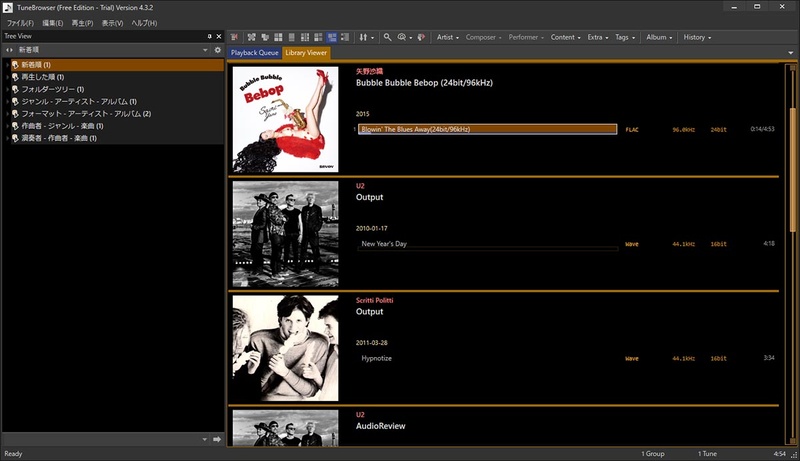Image resolution: width=800 pixels, height=461 pixels.
Task: Open the dropdown arrow beside the sort icon
Action: 372,38
